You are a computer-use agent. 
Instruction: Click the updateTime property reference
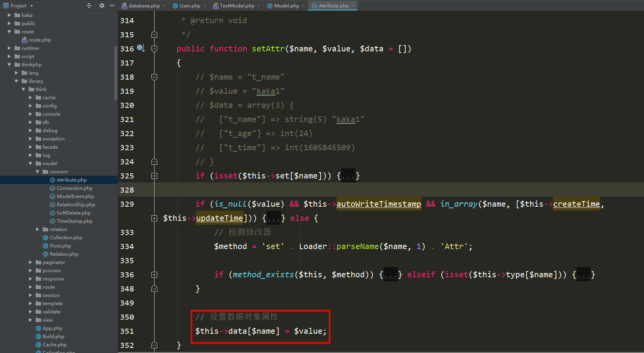coord(220,218)
